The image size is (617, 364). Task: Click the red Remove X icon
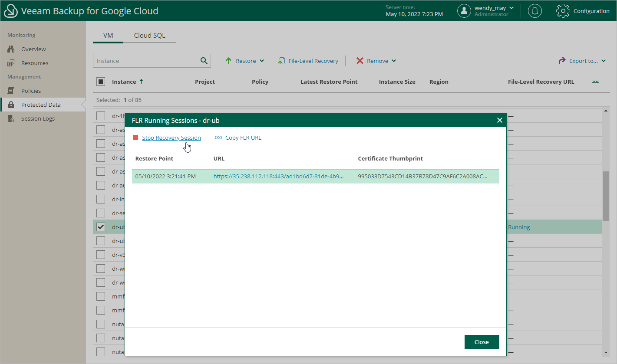(x=360, y=61)
